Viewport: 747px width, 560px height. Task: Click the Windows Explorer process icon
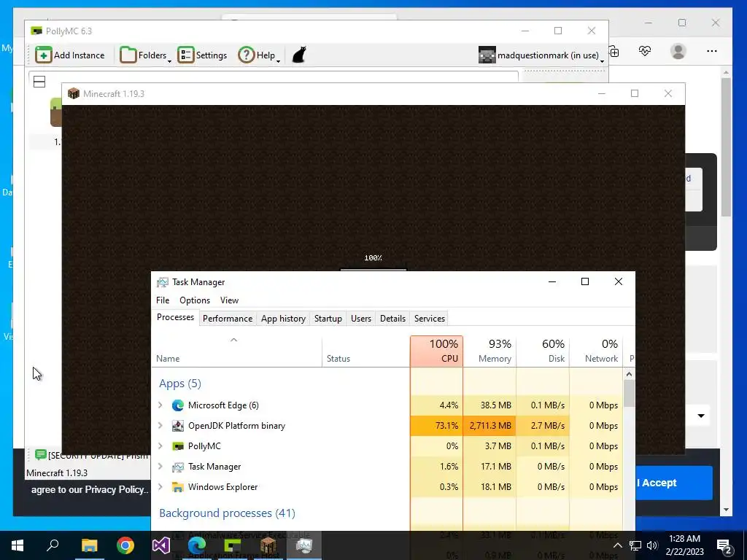[178, 487]
